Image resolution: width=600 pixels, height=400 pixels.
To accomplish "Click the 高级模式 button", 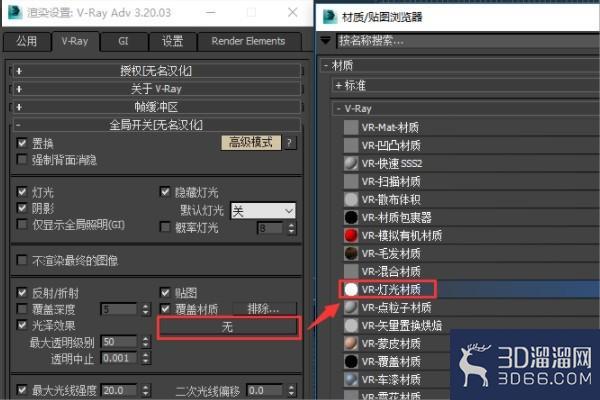I will [x=251, y=143].
